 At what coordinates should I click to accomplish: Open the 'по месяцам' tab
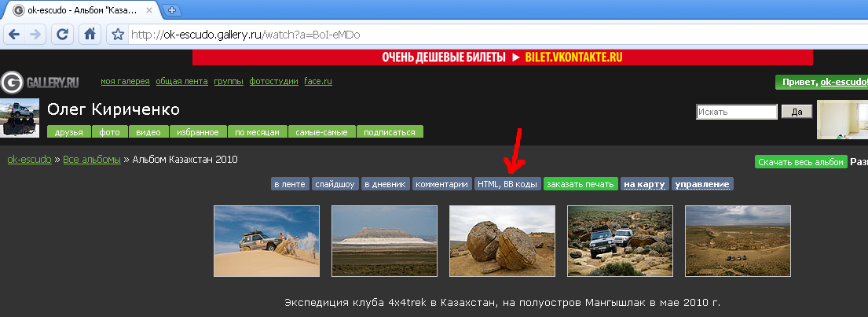(258, 132)
